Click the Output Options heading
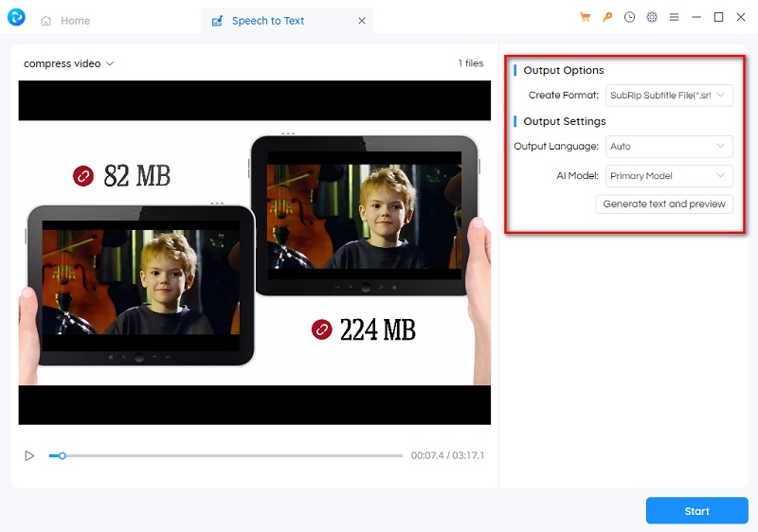The image size is (758, 532). [x=563, y=70]
